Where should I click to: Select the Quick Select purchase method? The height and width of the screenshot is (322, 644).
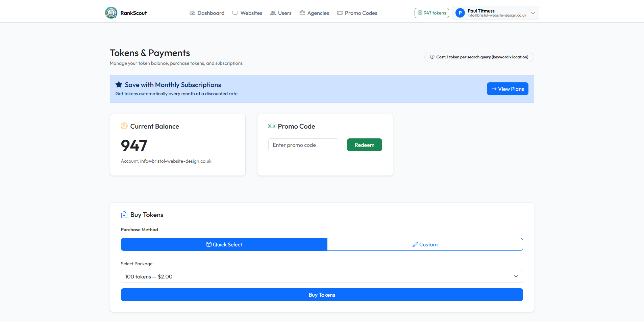(224, 245)
